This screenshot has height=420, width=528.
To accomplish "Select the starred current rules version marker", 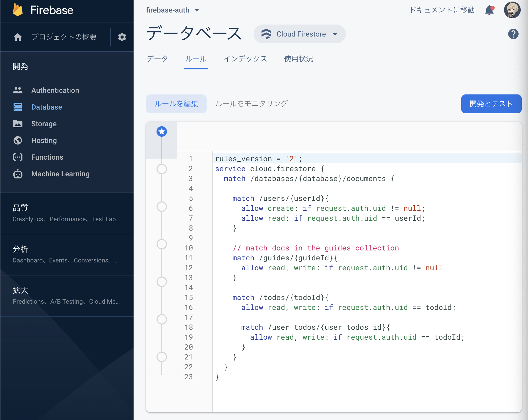I will pos(162,131).
